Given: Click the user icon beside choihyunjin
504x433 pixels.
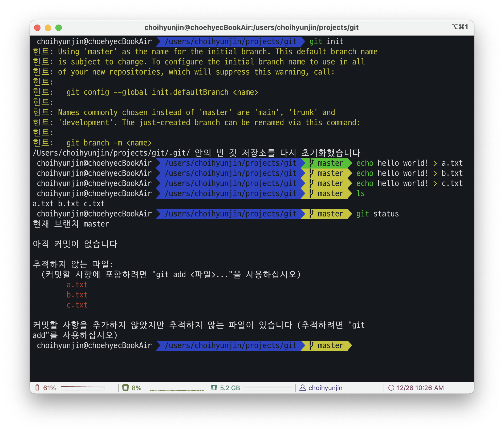Looking at the screenshot, I should tap(302, 388).
